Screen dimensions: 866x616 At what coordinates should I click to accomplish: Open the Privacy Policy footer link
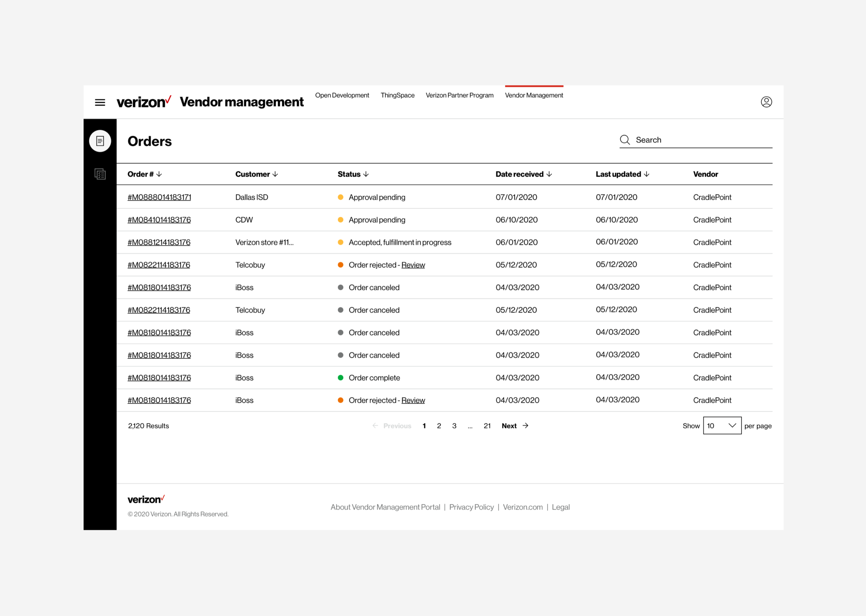point(471,507)
